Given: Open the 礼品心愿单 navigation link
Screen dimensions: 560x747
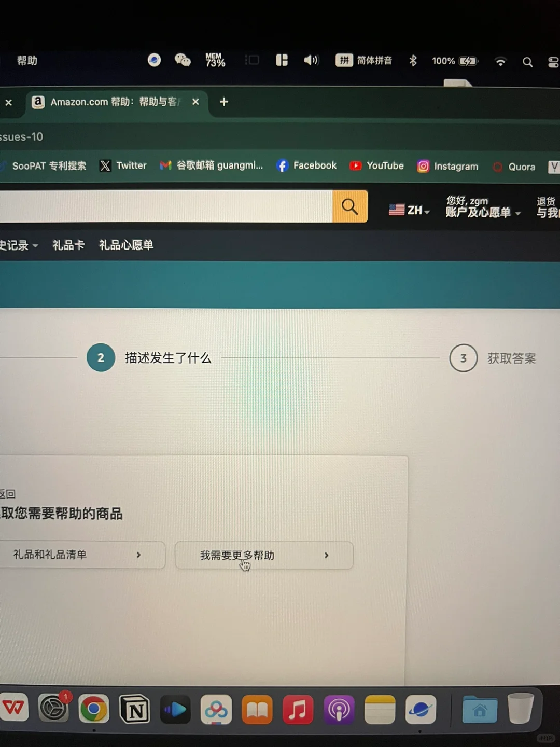Looking at the screenshot, I should coord(126,245).
